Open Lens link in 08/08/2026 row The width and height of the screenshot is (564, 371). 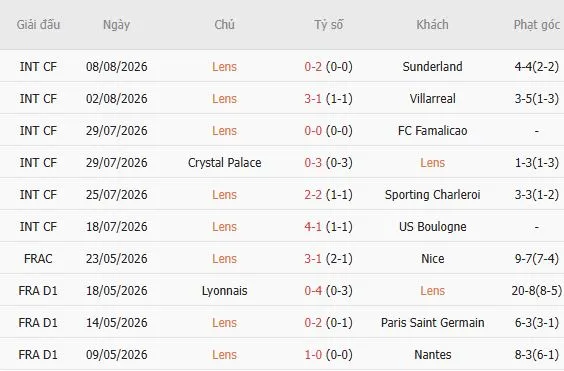[224, 67]
